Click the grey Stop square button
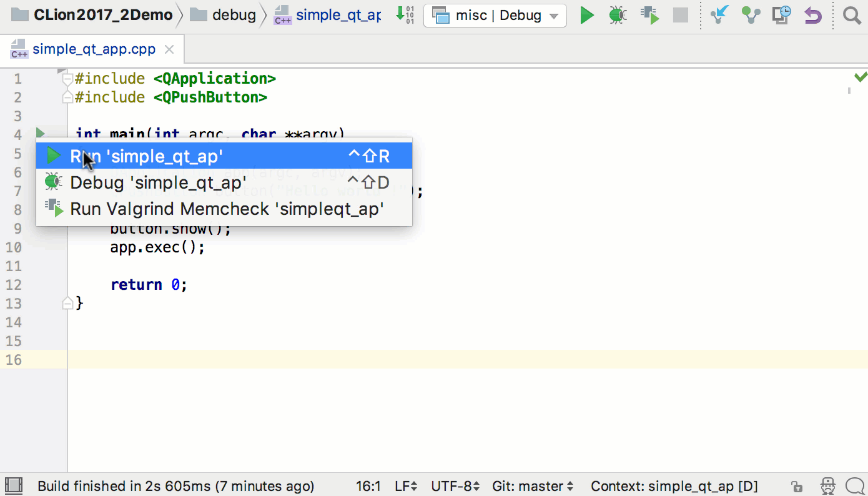 point(681,16)
